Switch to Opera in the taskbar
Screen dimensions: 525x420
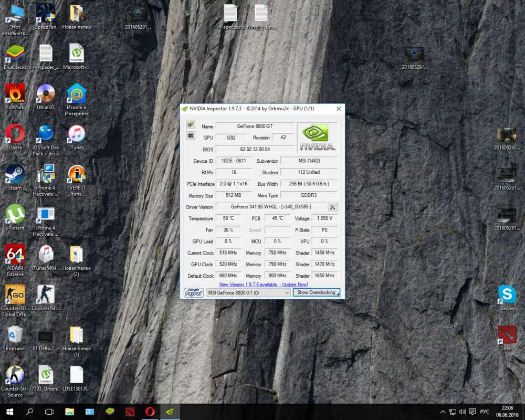pyautogui.click(x=150, y=412)
